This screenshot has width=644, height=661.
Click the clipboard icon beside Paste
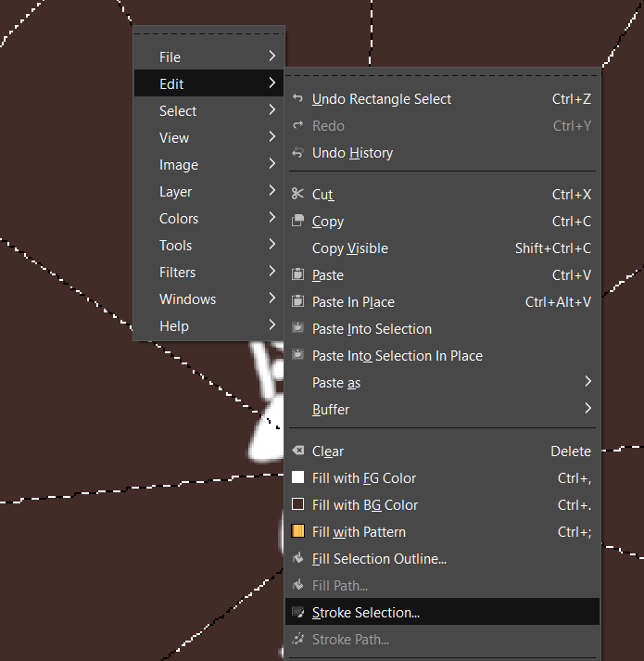click(297, 275)
